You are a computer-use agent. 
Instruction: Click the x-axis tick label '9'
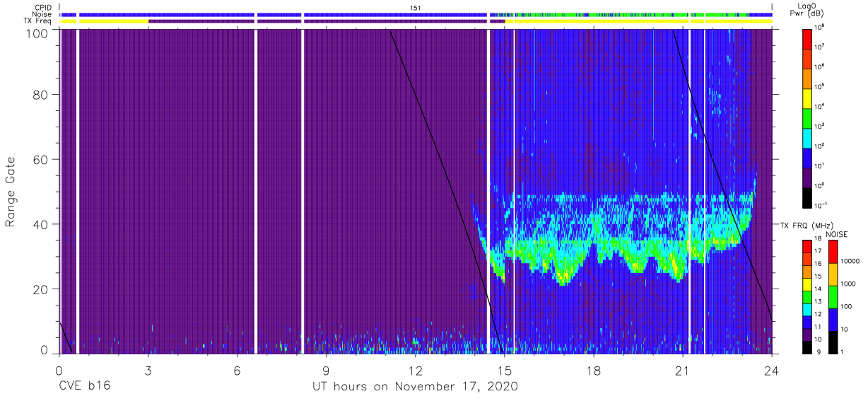click(x=327, y=369)
